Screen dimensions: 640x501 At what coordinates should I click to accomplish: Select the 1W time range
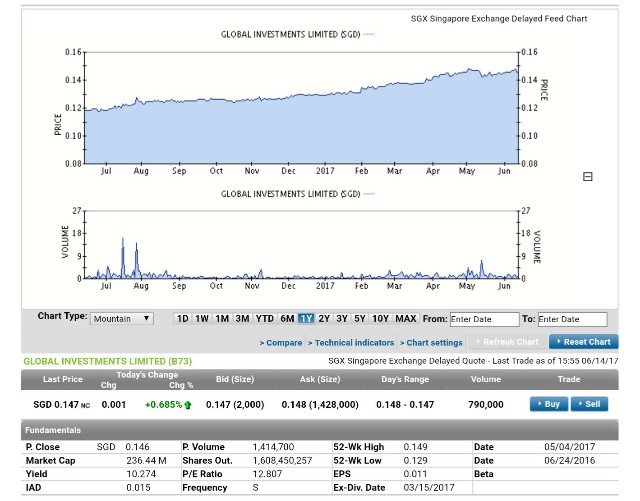tap(202, 319)
